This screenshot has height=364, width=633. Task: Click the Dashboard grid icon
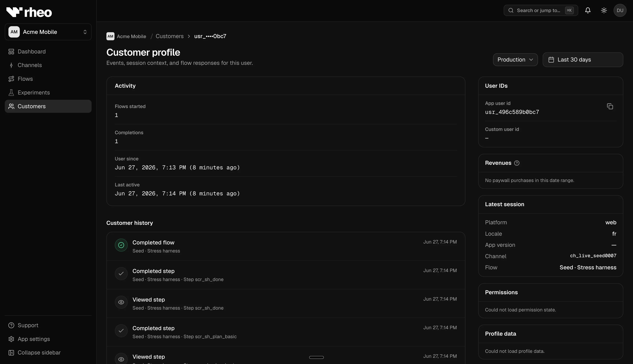[x=11, y=51]
